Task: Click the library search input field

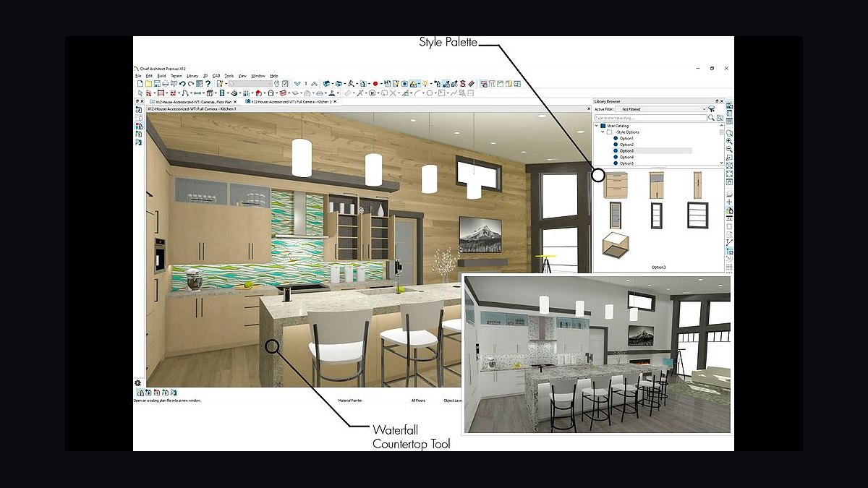Action: [x=650, y=118]
